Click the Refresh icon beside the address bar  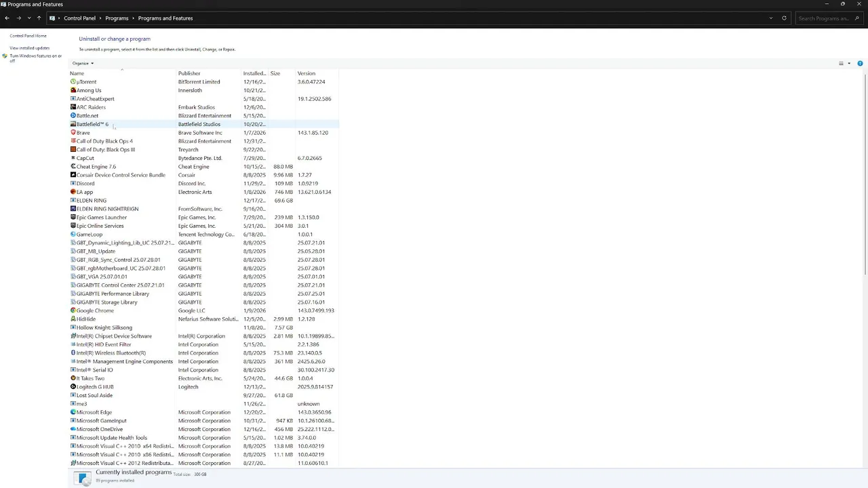click(785, 18)
